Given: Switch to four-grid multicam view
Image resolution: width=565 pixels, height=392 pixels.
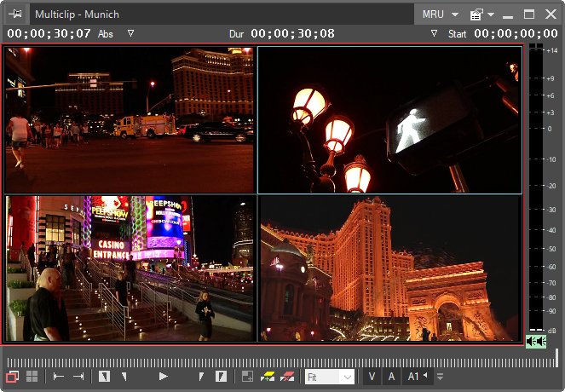Looking at the screenshot, I should (x=32, y=377).
